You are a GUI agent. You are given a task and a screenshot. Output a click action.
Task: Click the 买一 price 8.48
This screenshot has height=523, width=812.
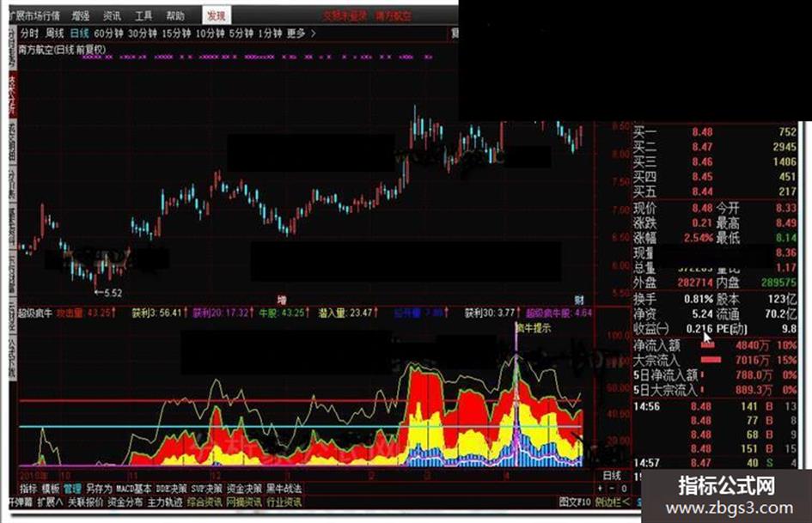coord(702,132)
